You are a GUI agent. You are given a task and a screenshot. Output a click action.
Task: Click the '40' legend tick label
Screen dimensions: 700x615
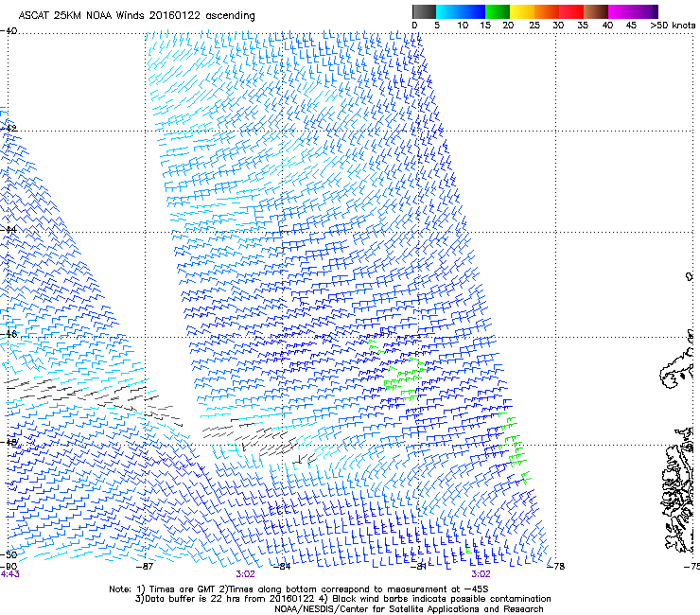pos(607,26)
